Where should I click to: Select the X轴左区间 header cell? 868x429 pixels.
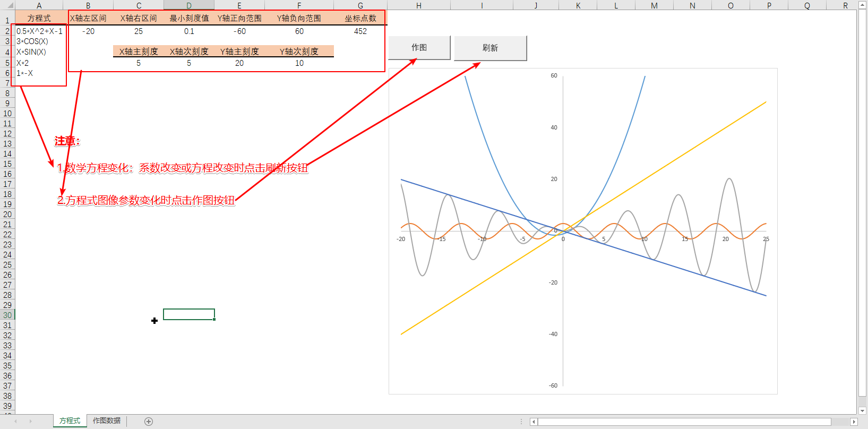point(88,18)
